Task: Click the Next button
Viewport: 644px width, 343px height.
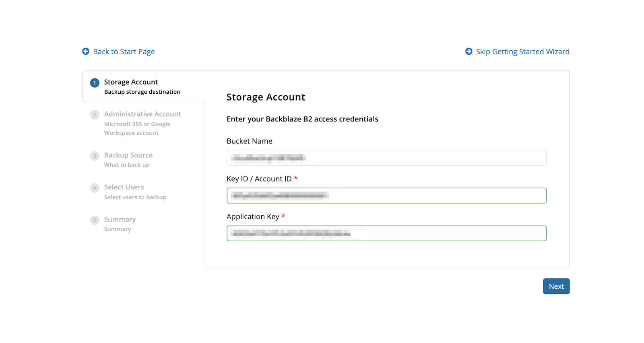Action: pyautogui.click(x=556, y=286)
